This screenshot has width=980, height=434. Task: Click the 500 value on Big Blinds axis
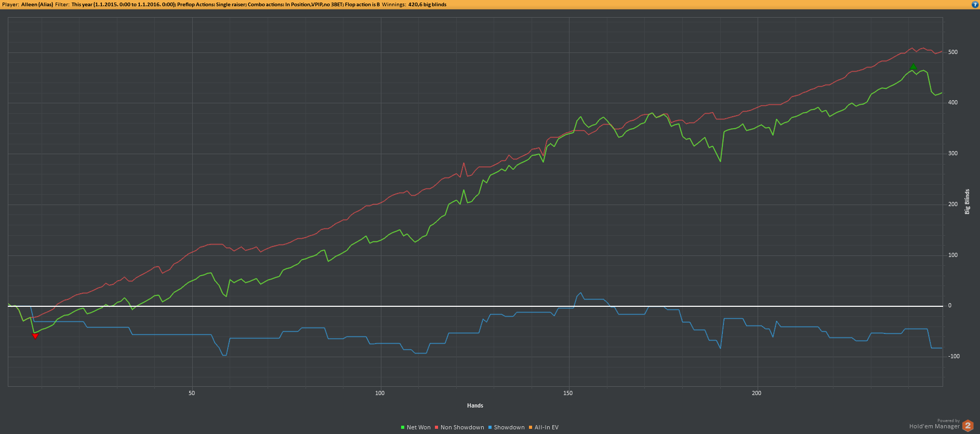(x=953, y=52)
